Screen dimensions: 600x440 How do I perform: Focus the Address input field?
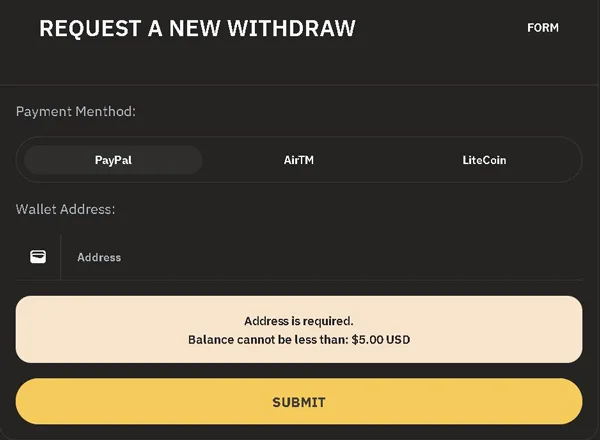point(321,257)
